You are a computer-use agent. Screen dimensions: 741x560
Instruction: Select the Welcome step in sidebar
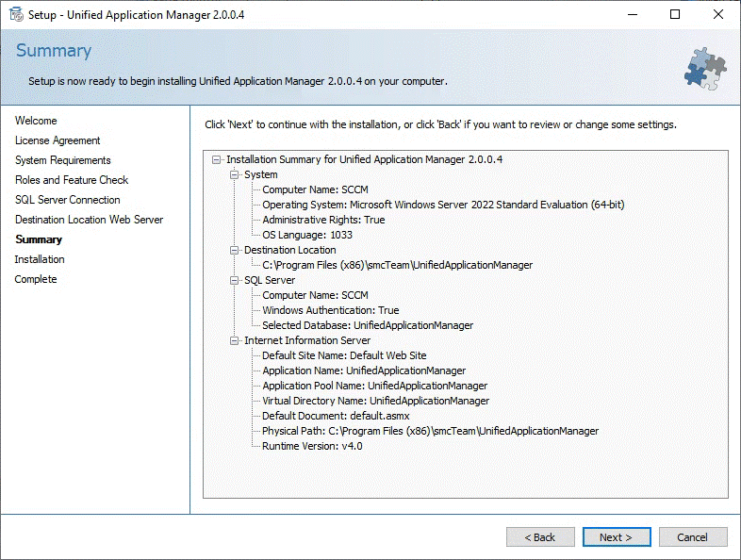[x=36, y=121]
